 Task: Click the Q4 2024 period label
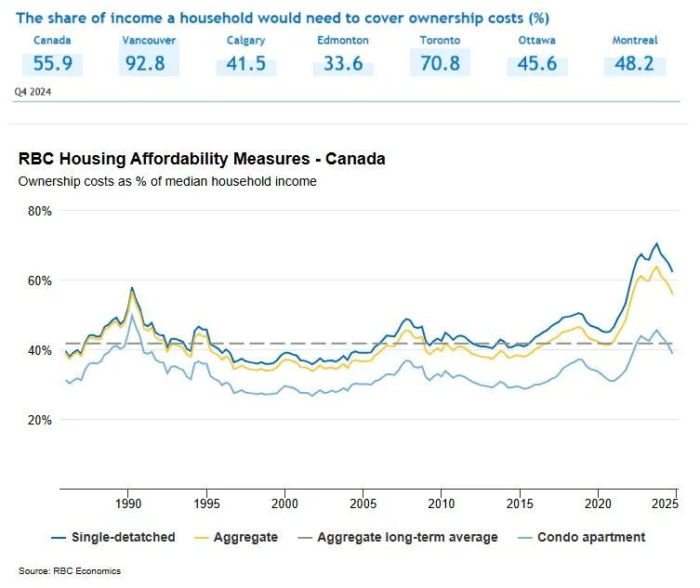pos(33,92)
